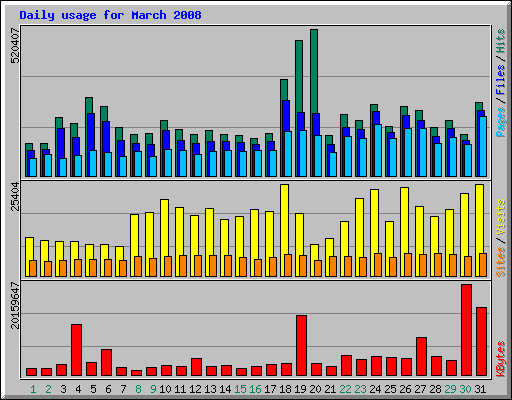The width and height of the screenshot is (512, 400).
Task: Click the cyan pages bar for day 24
Action: click(x=378, y=150)
